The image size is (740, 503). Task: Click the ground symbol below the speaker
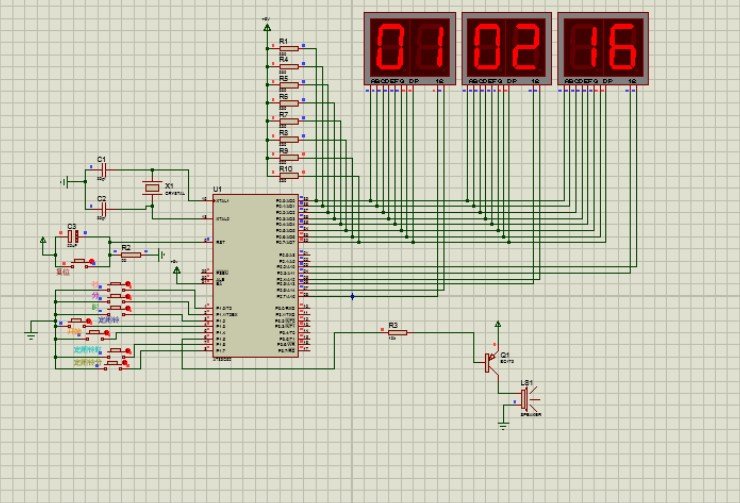tap(502, 423)
